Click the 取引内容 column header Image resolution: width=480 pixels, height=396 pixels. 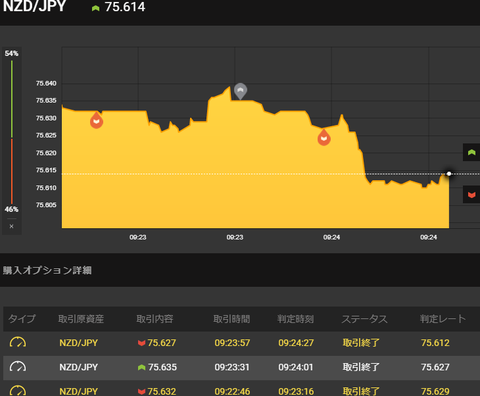tap(155, 319)
